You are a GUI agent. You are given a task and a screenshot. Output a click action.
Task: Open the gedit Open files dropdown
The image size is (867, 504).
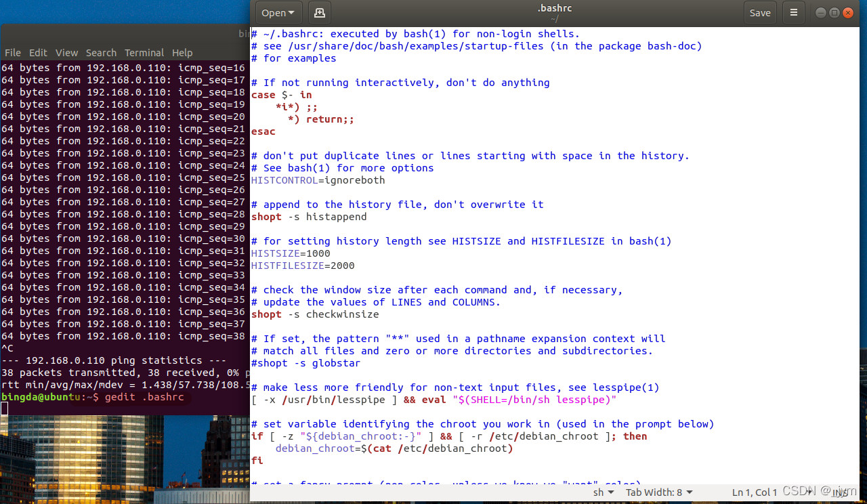(x=278, y=13)
